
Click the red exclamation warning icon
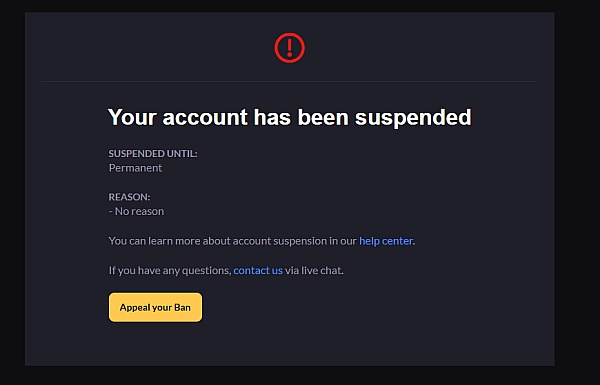(x=290, y=48)
